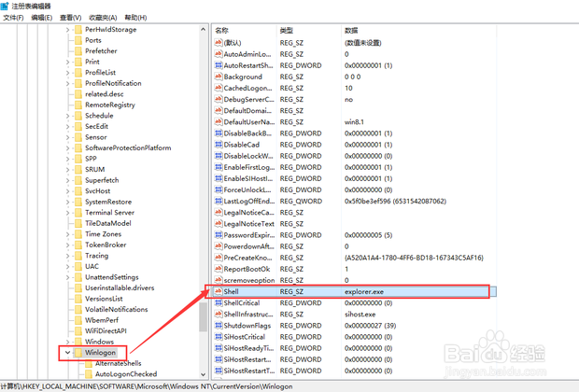
Task: Click the string icon of Shell value
Action: click(x=219, y=291)
